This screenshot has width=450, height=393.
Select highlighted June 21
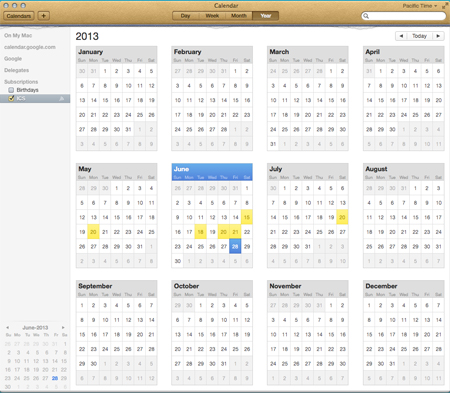tap(235, 232)
